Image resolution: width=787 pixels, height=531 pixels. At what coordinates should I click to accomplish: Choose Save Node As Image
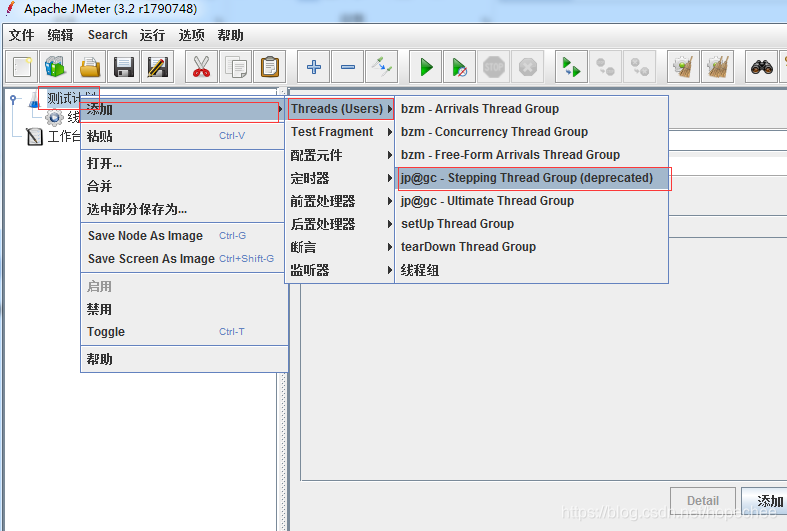[182, 236]
